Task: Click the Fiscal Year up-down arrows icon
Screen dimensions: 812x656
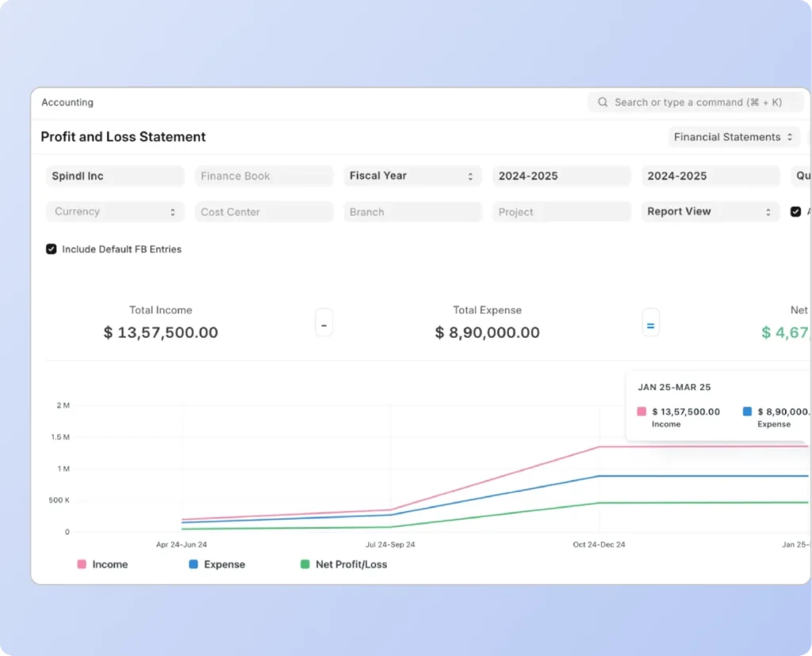Action: point(470,176)
